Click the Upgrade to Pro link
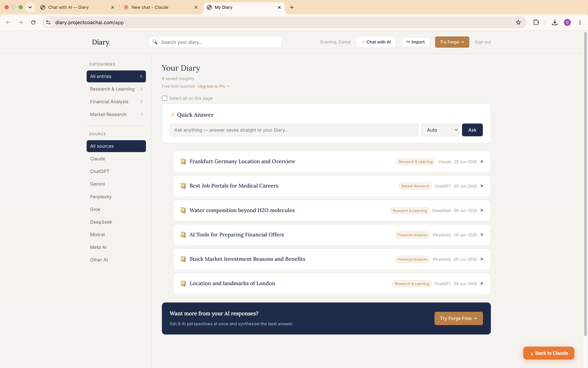The width and height of the screenshot is (588, 368). tap(214, 86)
